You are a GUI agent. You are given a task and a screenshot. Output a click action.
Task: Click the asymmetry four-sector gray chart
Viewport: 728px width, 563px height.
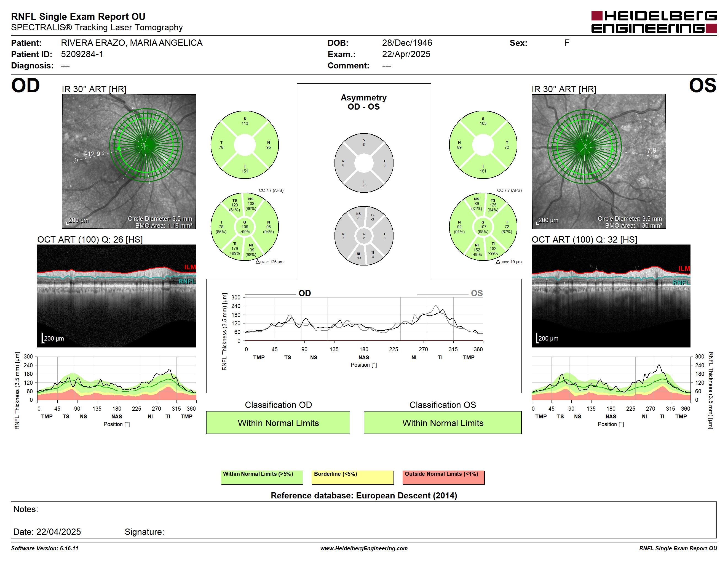pyautogui.click(x=364, y=163)
